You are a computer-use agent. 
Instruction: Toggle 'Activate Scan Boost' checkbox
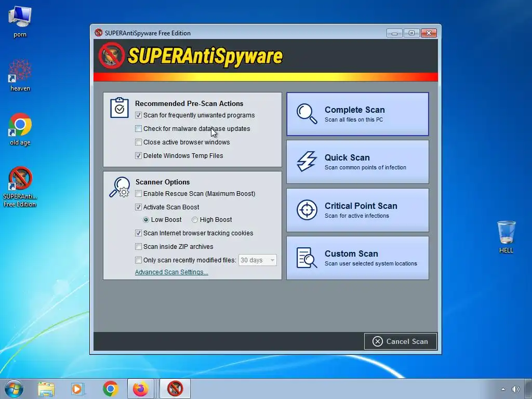pyautogui.click(x=138, y=207)
